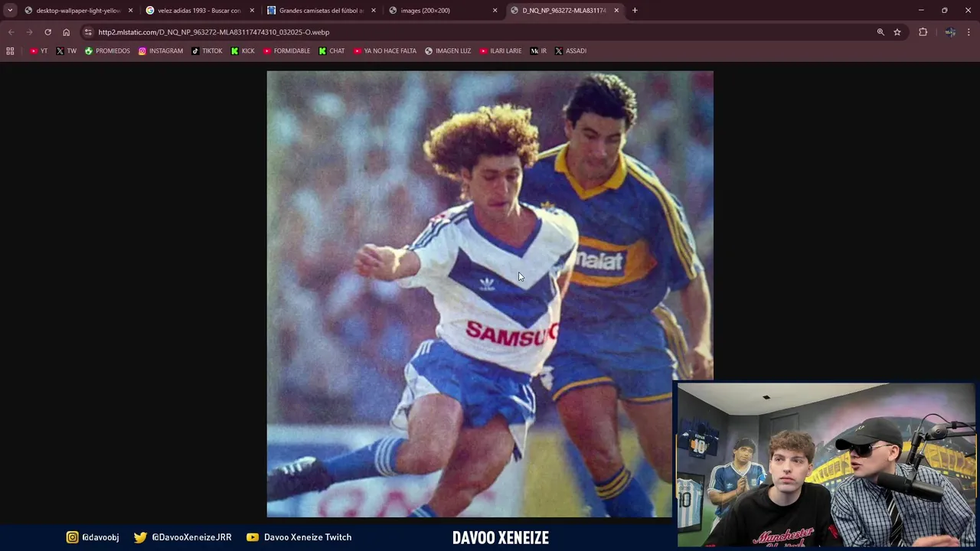Switch to the desktop-wallpaper-light-yellow tab

pyautogui.click(x=79, y=11)
